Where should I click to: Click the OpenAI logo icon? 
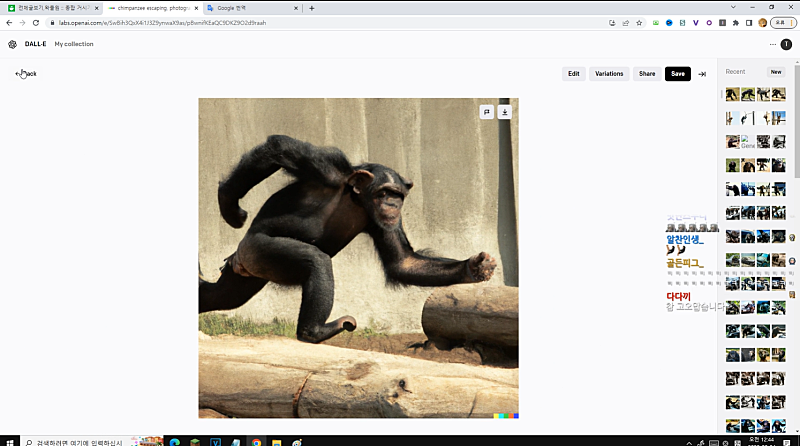[x=12, y=44]
